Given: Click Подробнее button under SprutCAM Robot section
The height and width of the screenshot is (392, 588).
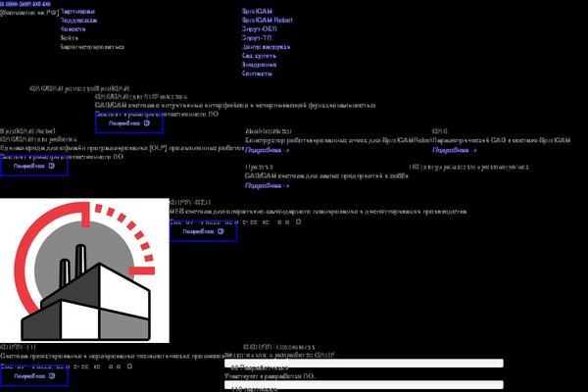Looking at the screenshot, I should click(x=34, y=167).
